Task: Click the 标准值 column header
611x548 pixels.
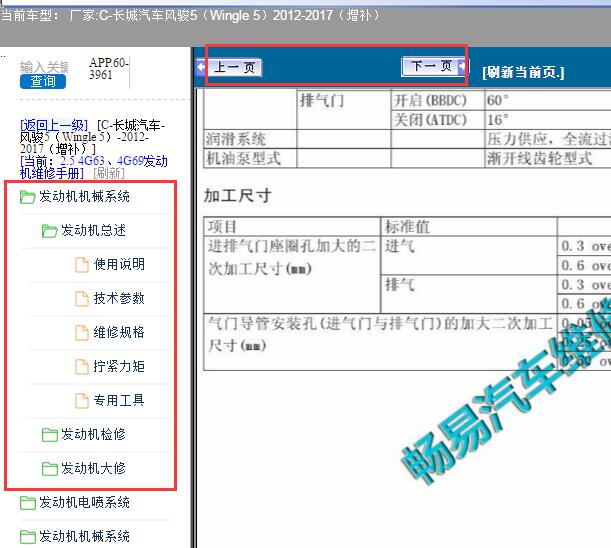Action: point(469,226)
